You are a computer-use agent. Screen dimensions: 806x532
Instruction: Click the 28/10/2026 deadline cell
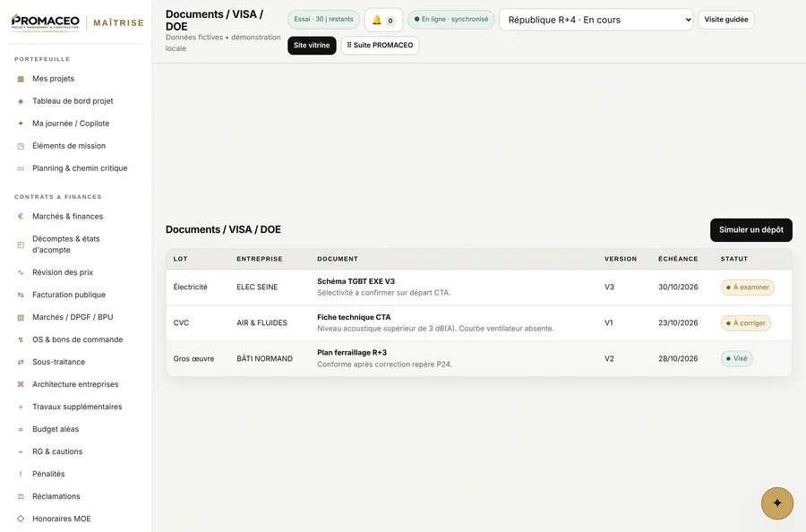678,359
